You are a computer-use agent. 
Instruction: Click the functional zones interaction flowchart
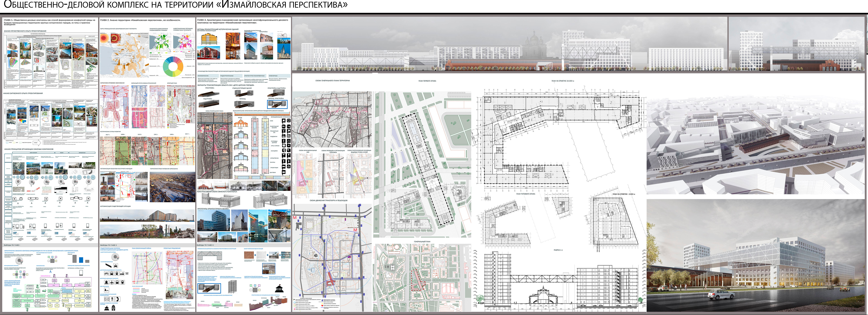[52, 293]
